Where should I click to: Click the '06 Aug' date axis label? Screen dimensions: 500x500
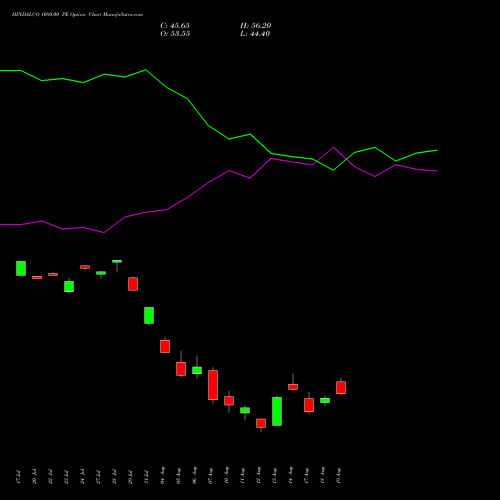pyautogui.click(x=194, y=475)
